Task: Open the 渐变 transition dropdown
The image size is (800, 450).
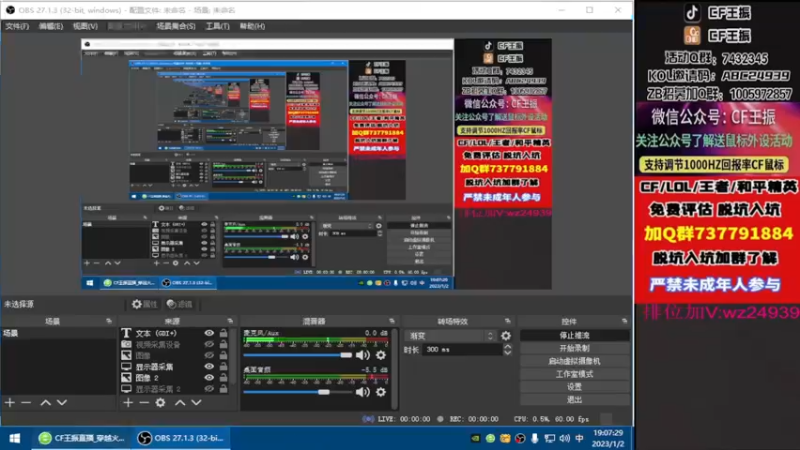Action: 451,336
